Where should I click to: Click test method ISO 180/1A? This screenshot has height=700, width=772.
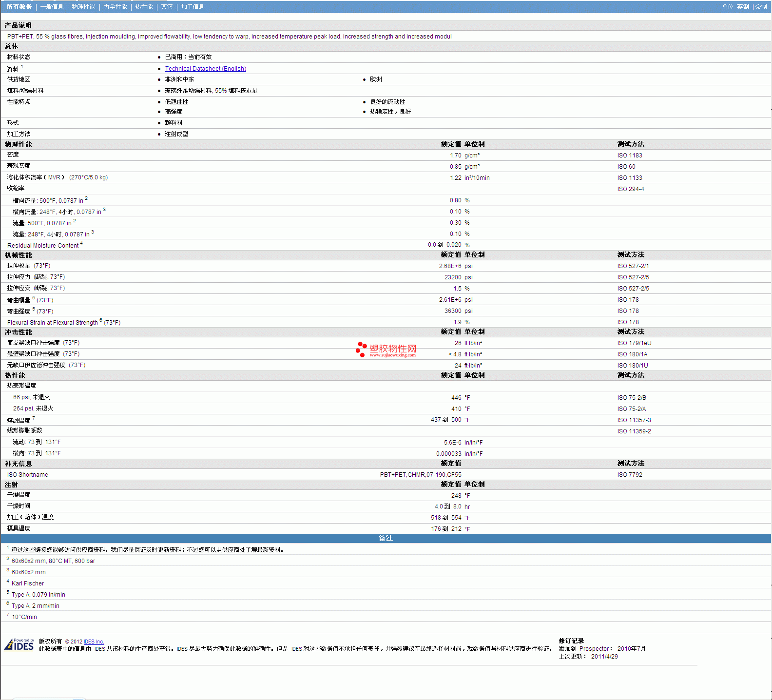coord(632,354)
